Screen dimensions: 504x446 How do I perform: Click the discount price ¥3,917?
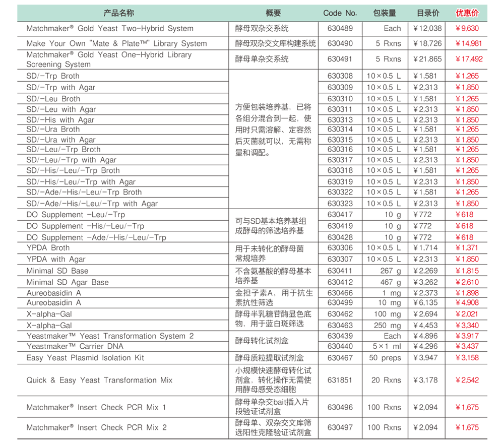467,337
